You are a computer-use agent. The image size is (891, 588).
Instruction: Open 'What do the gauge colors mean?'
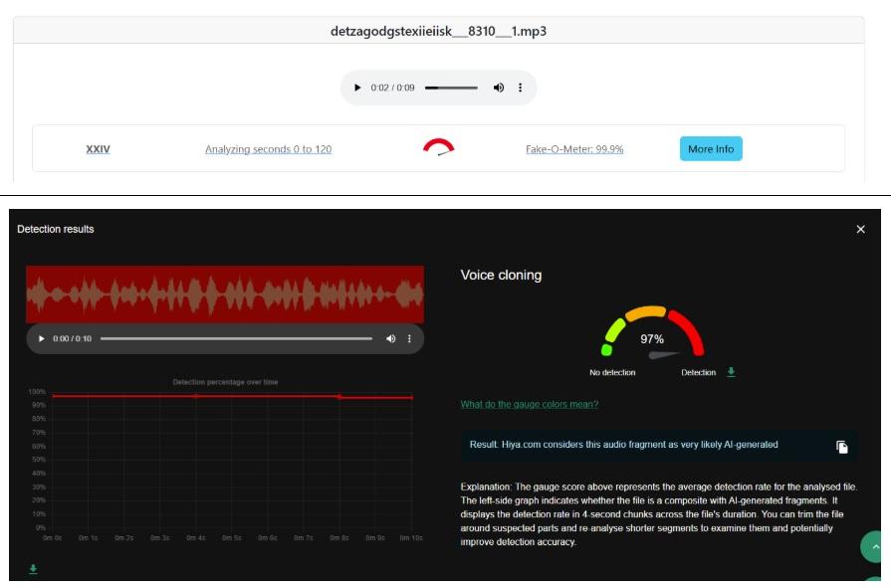[x=529, y=404]
